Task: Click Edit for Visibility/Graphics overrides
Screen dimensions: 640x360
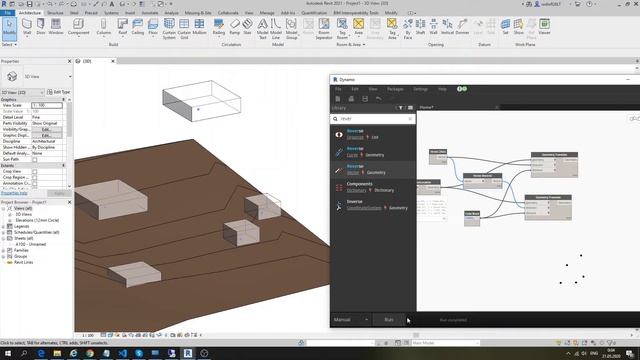Action: click(47, 129)
